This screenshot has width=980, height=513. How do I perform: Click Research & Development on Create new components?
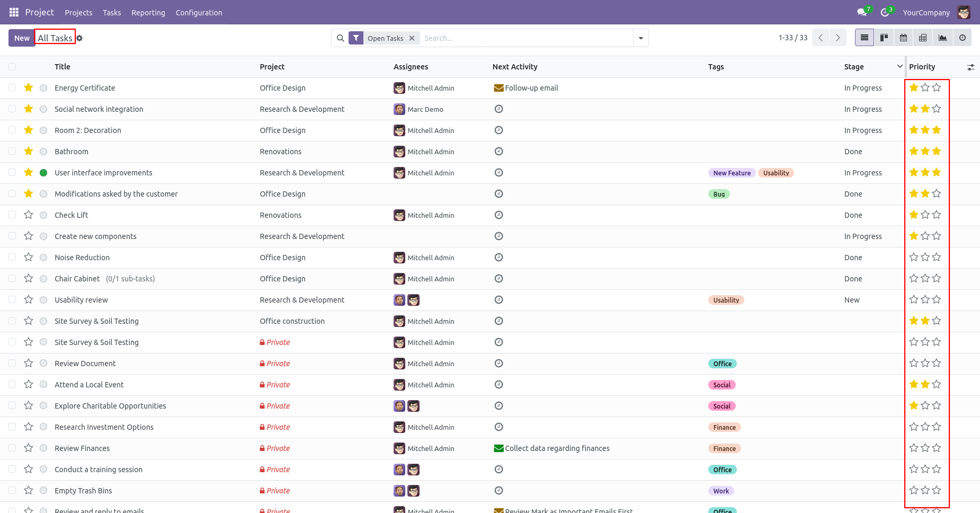302,236
